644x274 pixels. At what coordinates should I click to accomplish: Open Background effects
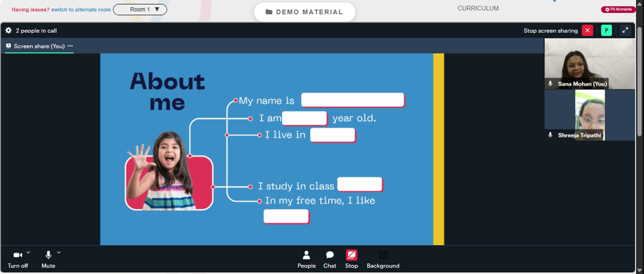click(x=383, y=260)
